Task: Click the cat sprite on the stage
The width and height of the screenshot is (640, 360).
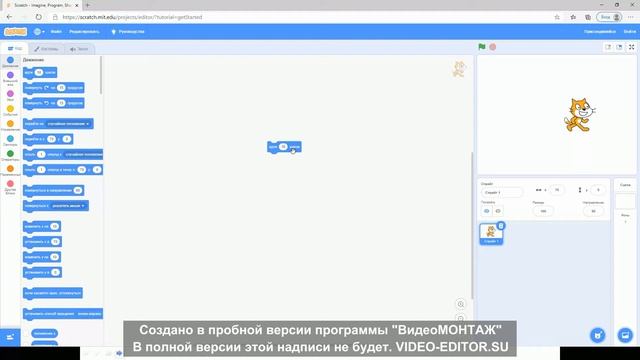Action: point(579,115)
